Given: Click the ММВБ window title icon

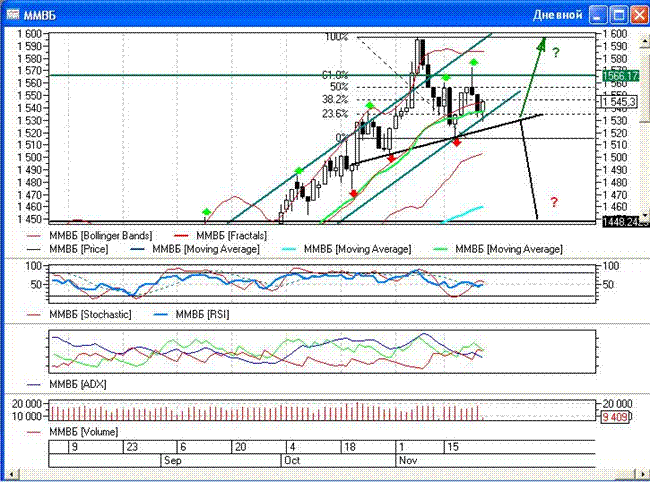Looking at the screenshot, I should [x=14, y=15].
